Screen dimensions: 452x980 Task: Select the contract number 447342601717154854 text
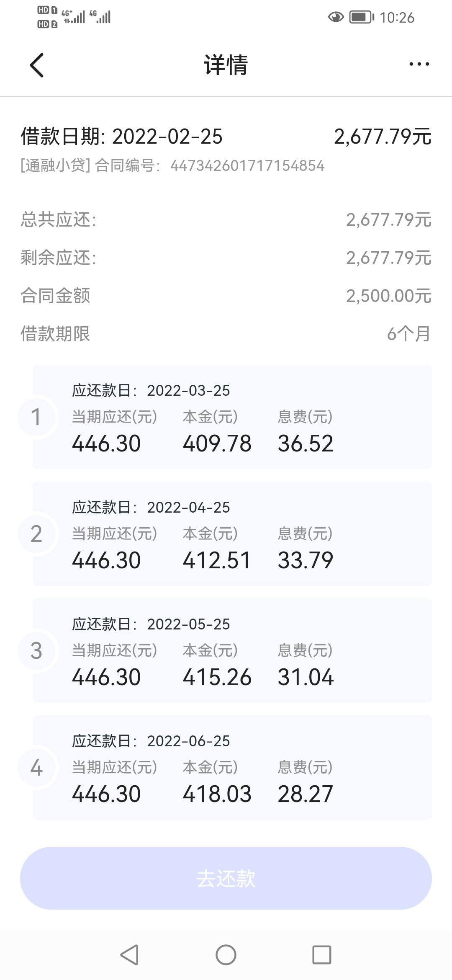click(x=247, y=166)
